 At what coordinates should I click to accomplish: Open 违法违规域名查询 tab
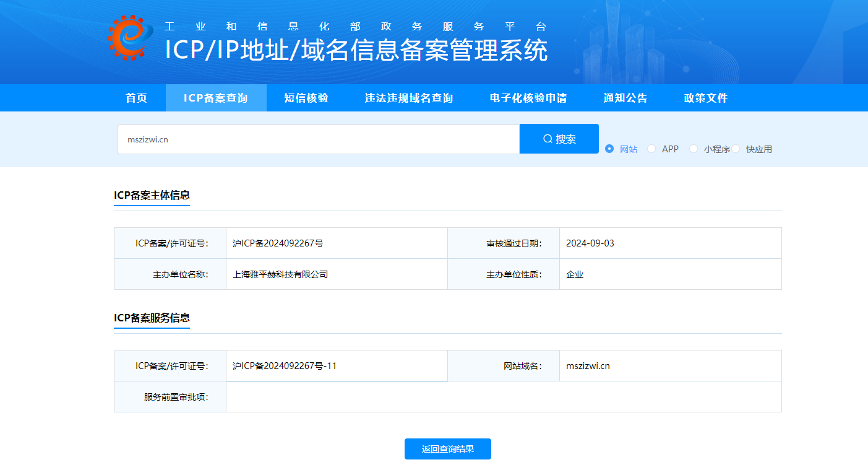click(409, 98)
